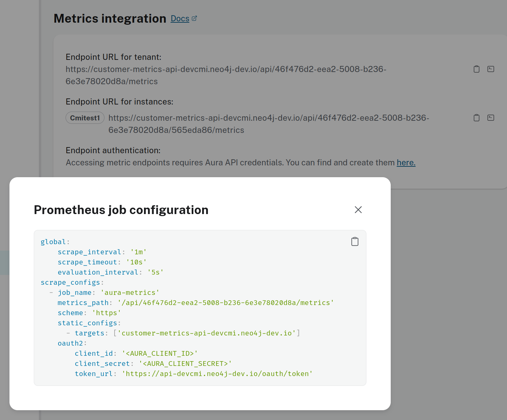Click the metrics_path line in config
Screen dimensions: 507x420
point(196,303)
